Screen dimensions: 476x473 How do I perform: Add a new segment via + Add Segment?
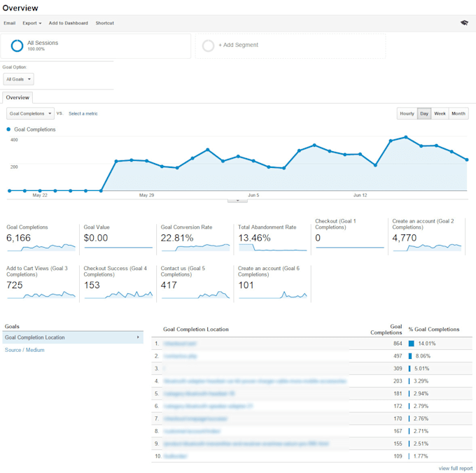[238, 45]
